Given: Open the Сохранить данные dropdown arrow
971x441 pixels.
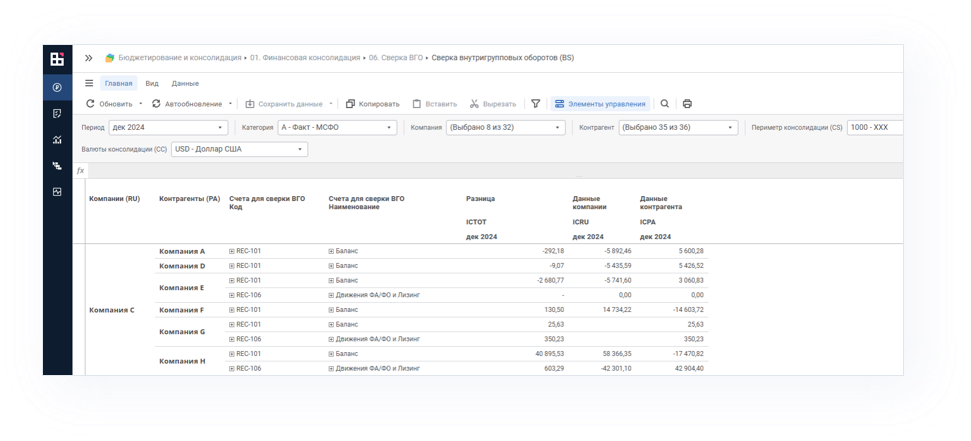Looking at the screenshot, I should click(x=331, y=104).
